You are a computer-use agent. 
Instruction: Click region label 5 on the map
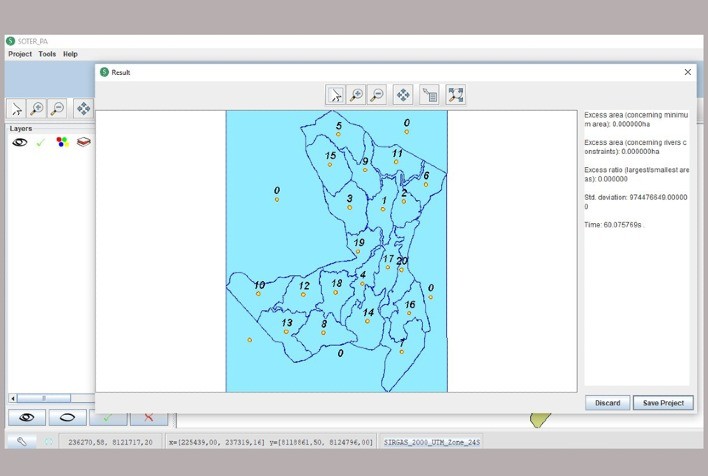click(x=339, y=126)
